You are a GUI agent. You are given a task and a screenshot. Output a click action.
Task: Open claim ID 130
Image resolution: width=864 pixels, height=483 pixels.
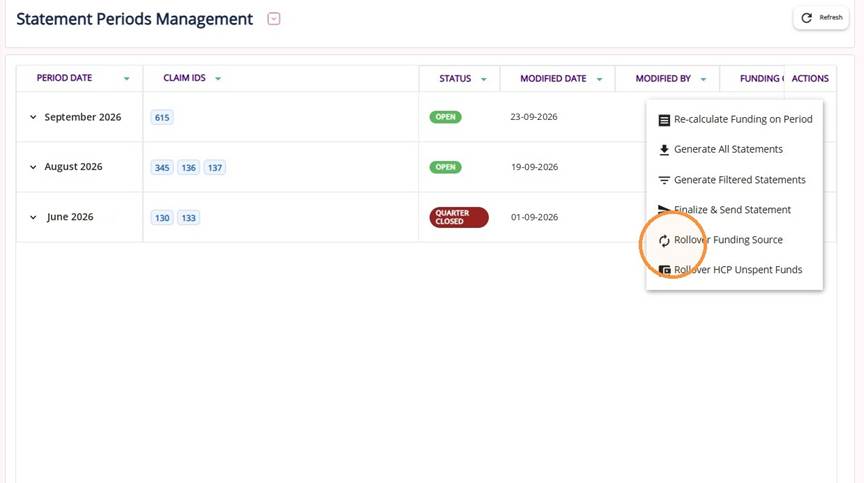click(x=162, y=218)
